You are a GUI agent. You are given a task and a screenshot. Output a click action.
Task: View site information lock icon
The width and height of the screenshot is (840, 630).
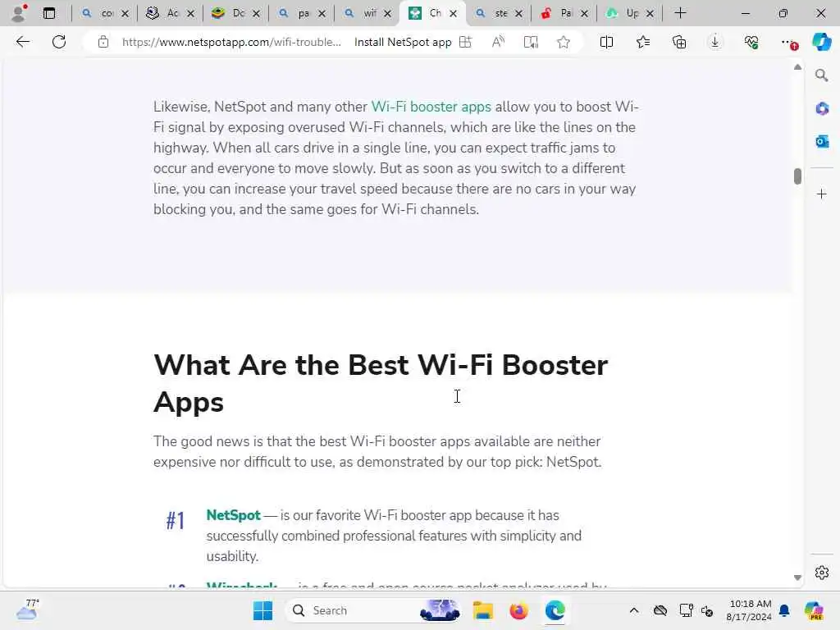[103, 42]
